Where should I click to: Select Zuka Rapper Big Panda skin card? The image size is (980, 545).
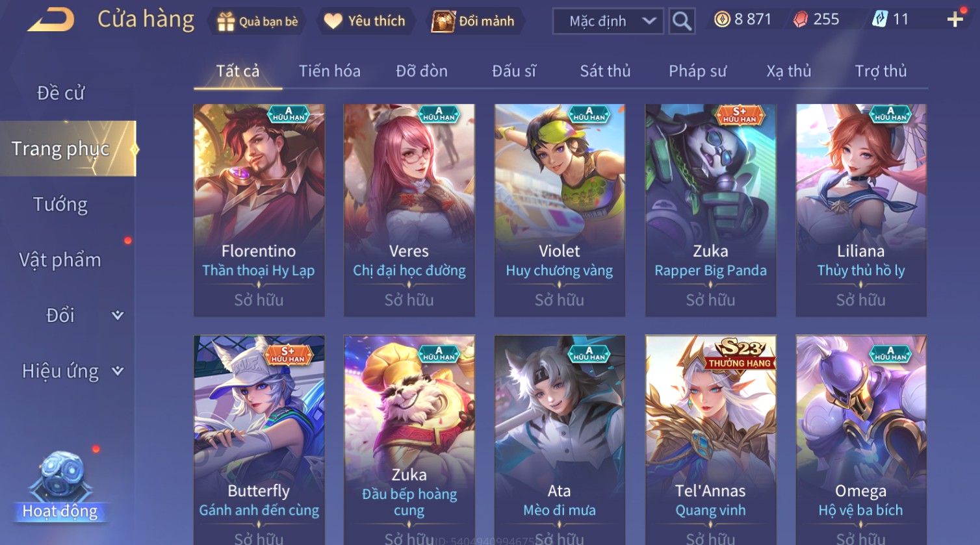710,210
